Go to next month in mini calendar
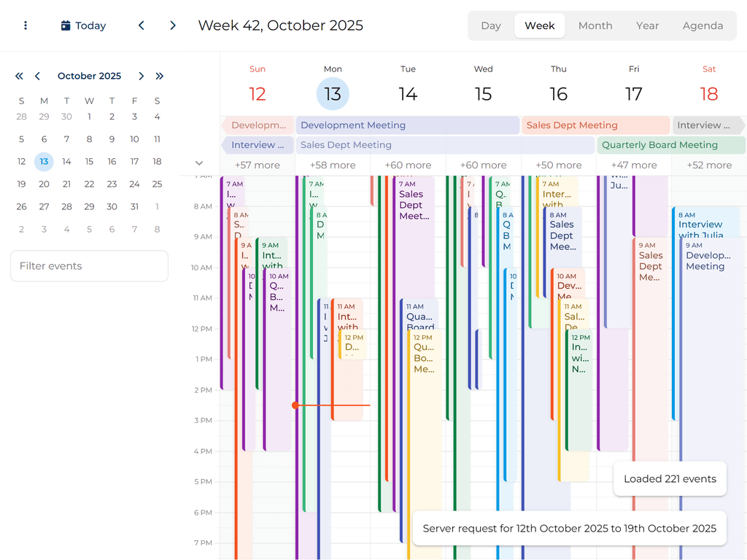Screen dimensions: 747x560 (x=142, y=76)
